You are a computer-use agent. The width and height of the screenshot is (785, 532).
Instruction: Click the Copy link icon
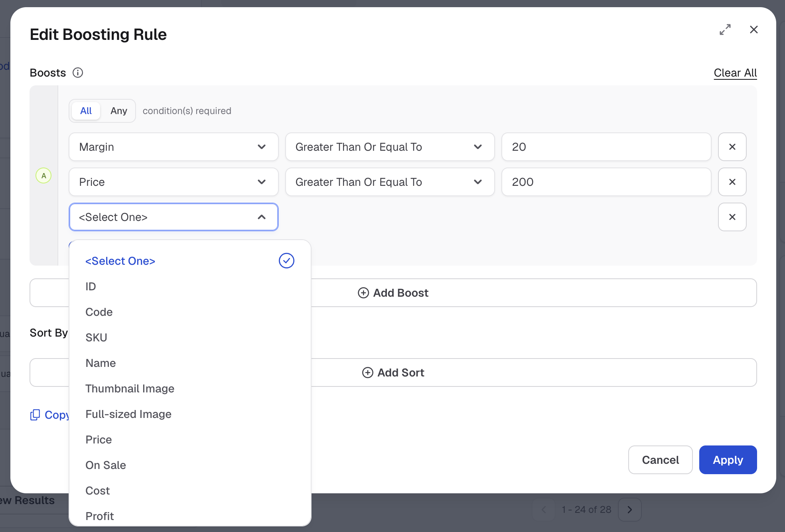click(x=35, y=415)
